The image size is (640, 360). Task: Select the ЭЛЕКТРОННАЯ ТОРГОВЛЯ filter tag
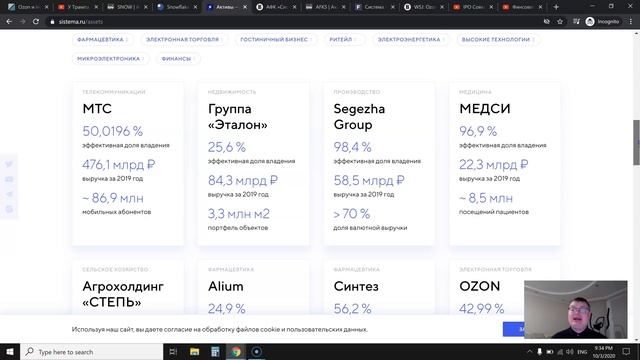click(x=184, y=40)
